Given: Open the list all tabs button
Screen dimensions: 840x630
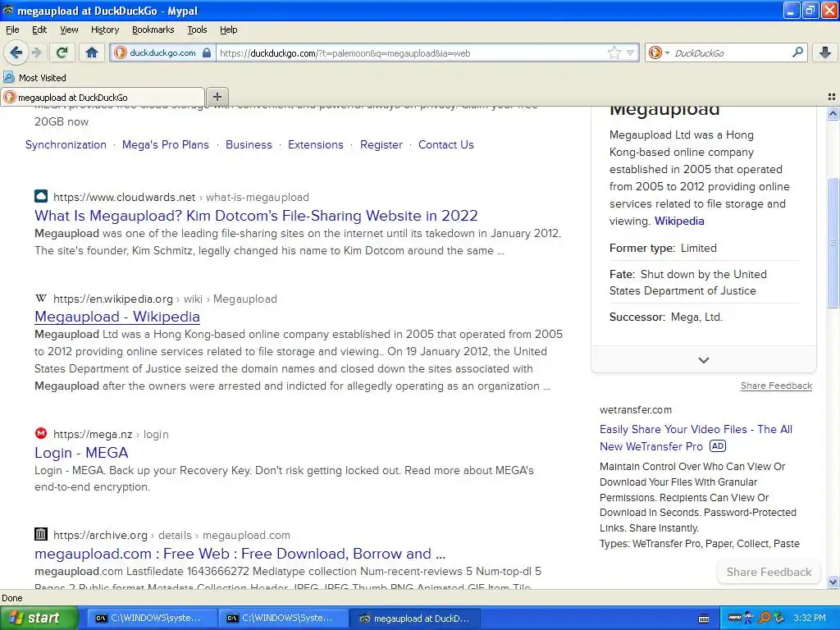Looking at the screenshot, I should click(832, 97).
